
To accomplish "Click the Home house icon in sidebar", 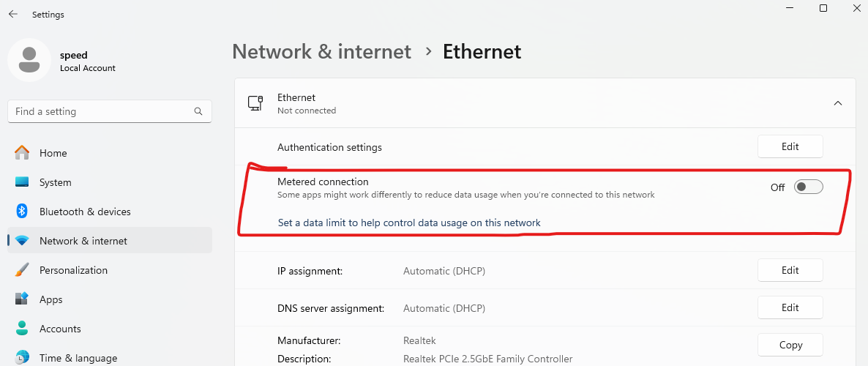I will pyautogui.click(x=22, y=153).
